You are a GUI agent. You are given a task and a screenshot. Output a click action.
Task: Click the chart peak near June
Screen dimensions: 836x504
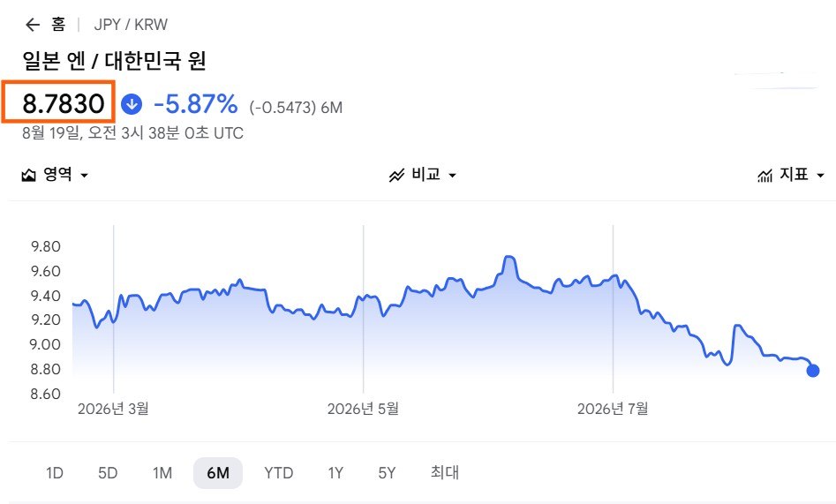click(509, 257)
